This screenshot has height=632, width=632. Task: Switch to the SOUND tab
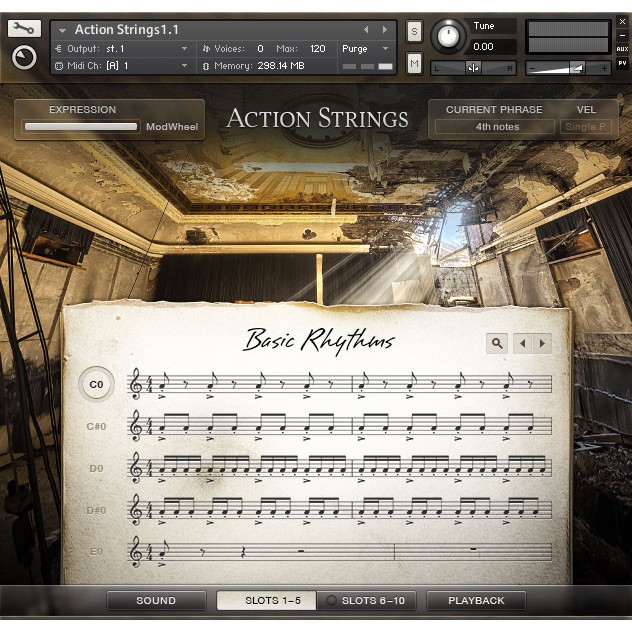click(x=156, y=601)
